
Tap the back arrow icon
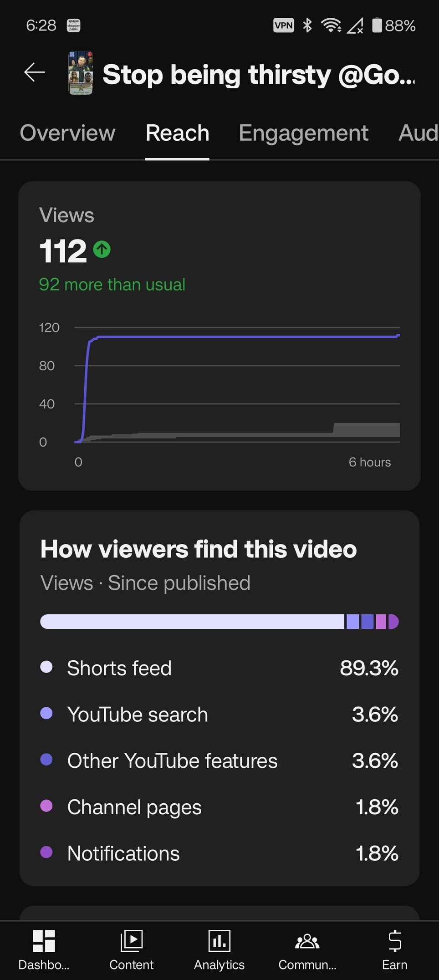click(x=35, y=72)
